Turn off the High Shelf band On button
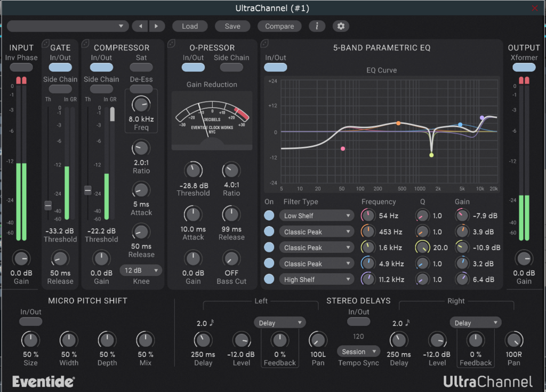 (269, 279)
